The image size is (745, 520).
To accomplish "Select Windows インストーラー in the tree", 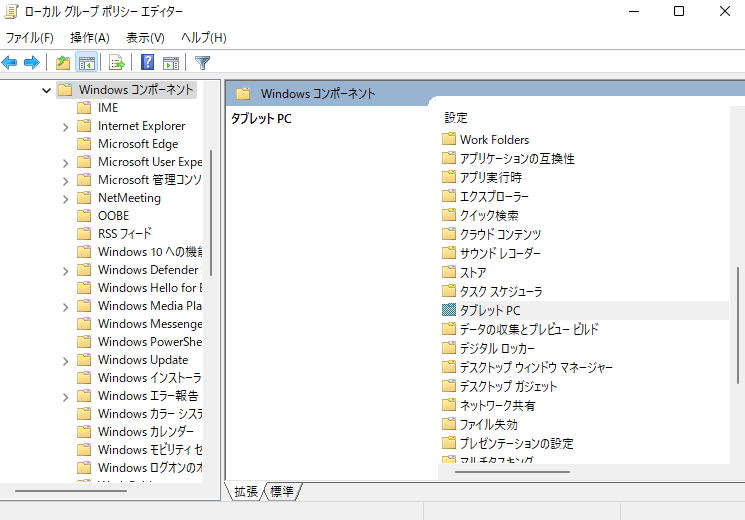I will click(150, 378).
